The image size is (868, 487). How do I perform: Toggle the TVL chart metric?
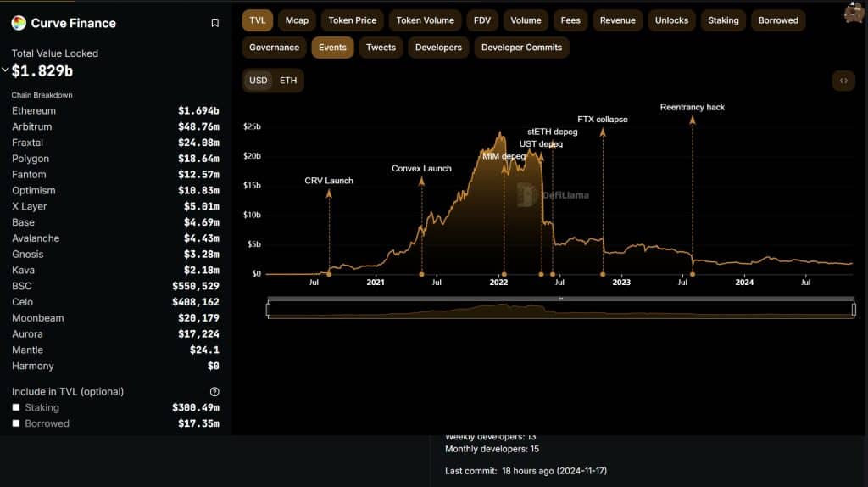tap(258, 20)
